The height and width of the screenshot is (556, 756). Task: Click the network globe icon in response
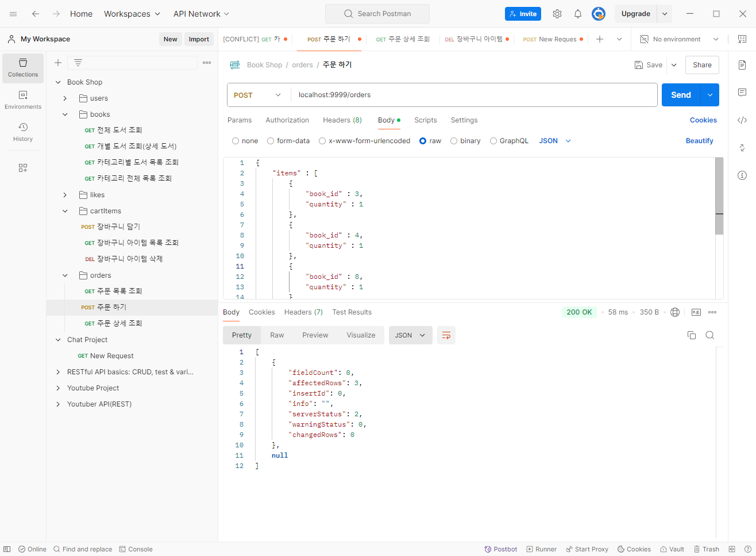pyautogui.click(x=675, y=312)
